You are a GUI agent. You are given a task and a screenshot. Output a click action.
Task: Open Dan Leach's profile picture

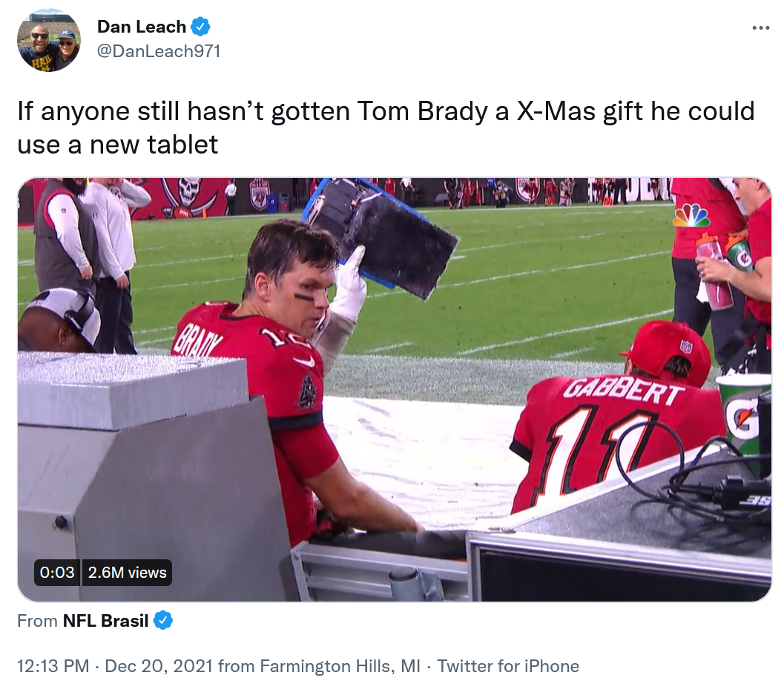48,40
